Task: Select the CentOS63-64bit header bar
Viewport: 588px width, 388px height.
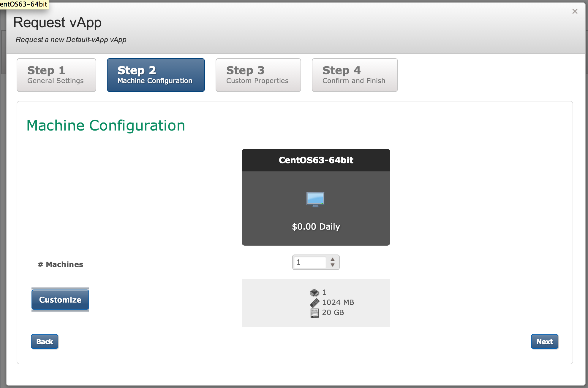Action: (x=316, y=160)
